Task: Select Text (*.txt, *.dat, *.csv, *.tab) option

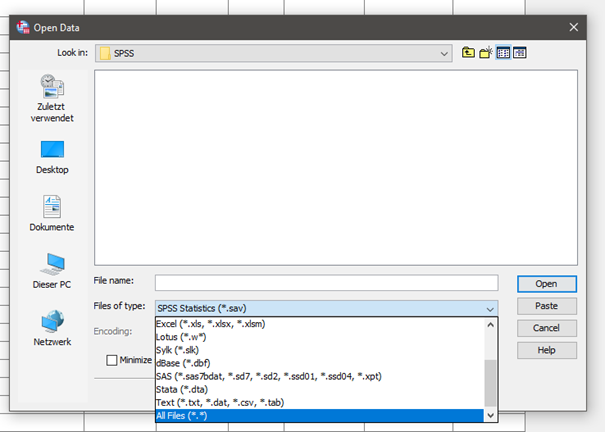Action: [x=318, y=402]
